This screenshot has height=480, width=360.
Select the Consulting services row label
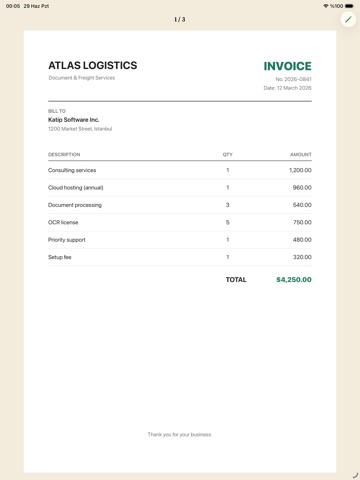72,170
